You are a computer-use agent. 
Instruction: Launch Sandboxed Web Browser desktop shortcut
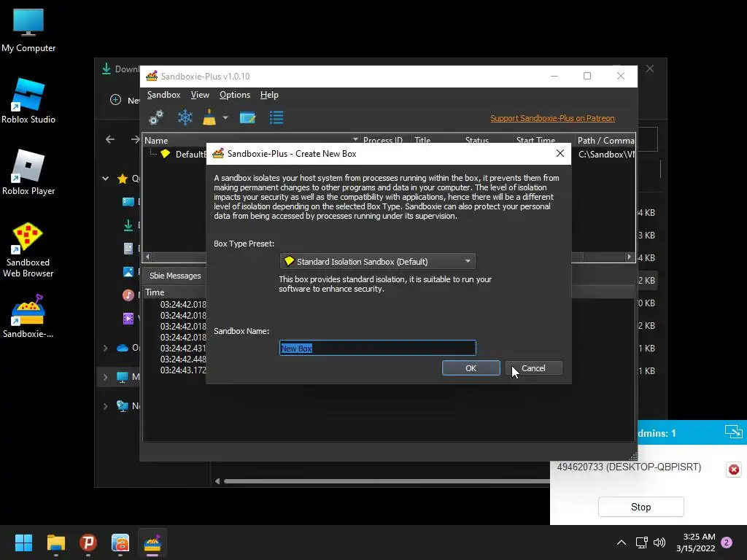pyautogui.click(x=28, y=250)
